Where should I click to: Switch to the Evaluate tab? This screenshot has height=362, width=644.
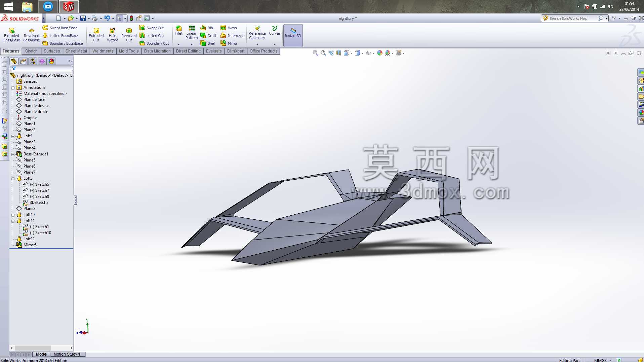click(214, 51)
